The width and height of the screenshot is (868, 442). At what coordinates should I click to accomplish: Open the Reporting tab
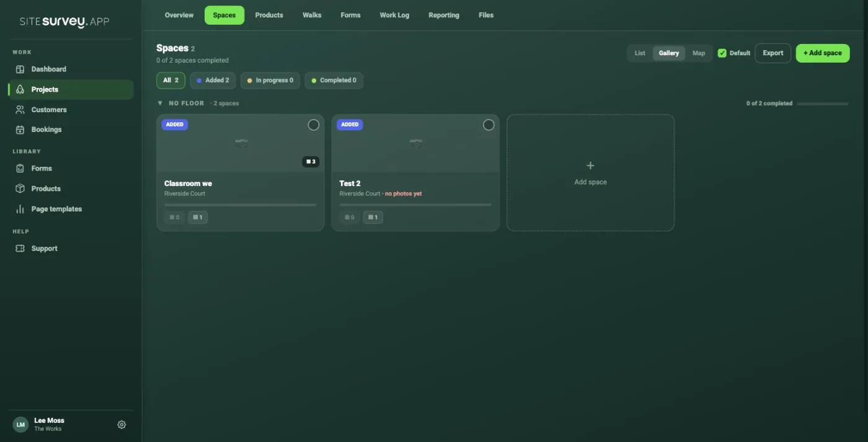point(444,15)
